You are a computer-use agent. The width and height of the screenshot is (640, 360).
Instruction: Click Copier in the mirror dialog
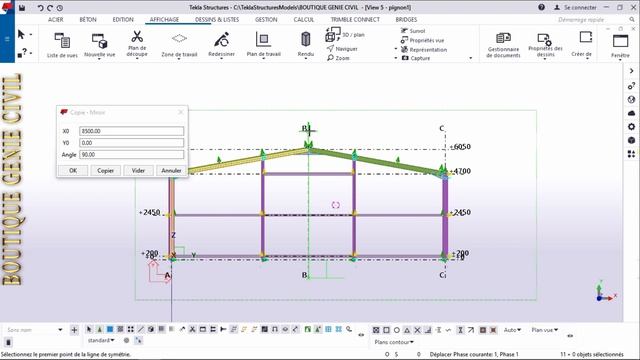coord(105,171)
